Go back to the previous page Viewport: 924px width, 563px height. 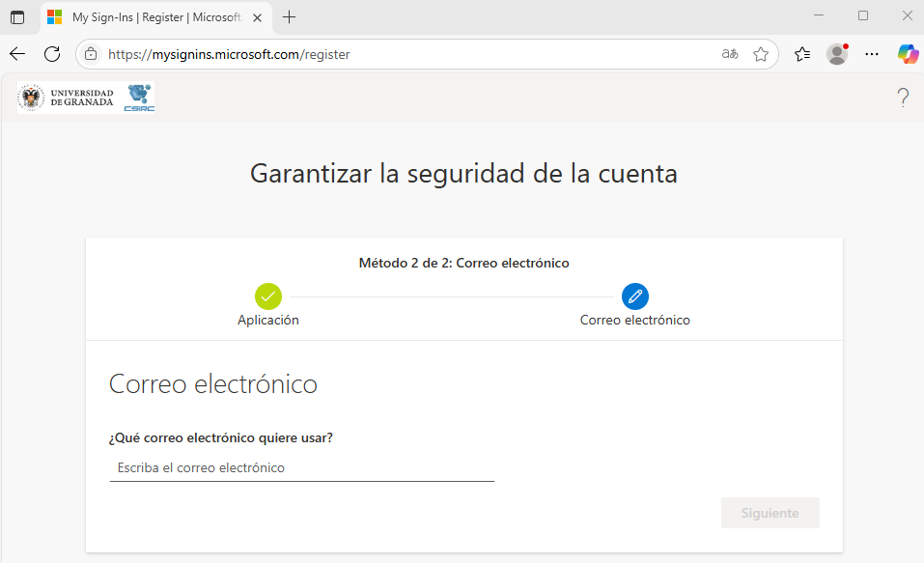click(17, 54)
